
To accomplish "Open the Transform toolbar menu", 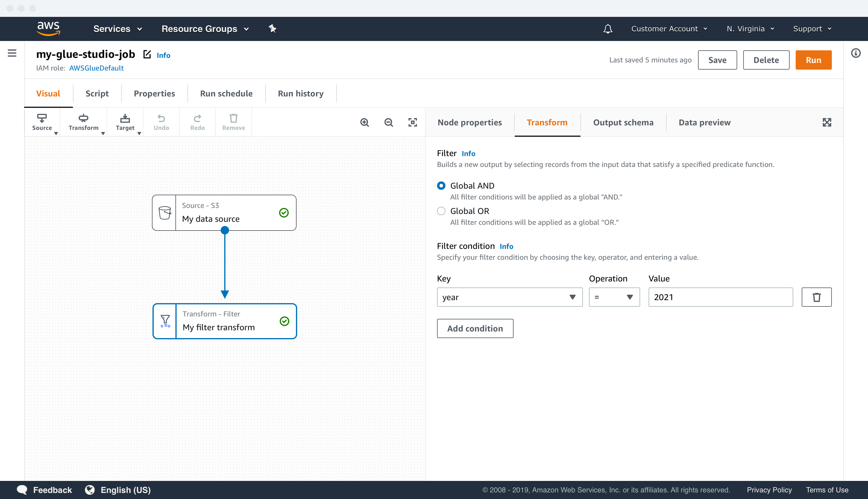I will click(83, 122).
